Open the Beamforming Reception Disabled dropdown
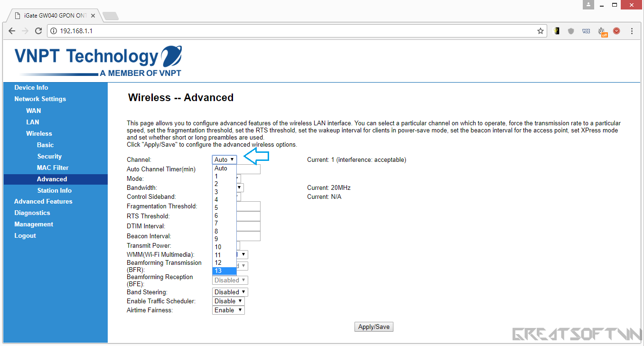Image resolution: width=644 pixels, height=346 pixels. 230,281
